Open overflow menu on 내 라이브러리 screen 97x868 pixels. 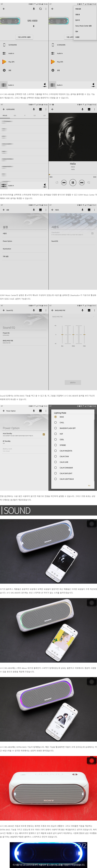pyautogui.click(x=46, y=109)
